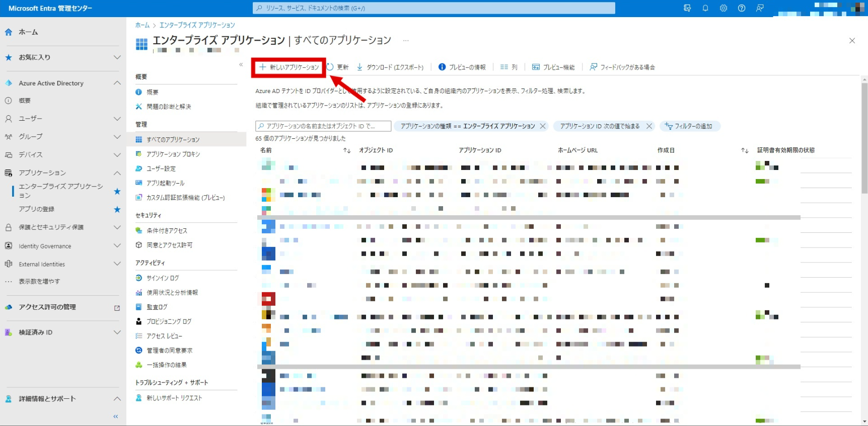Remove the アプリケーション ID filter
Image resolution: width=868 pixels, height=426 pixels.
click(x=649, y=126)
